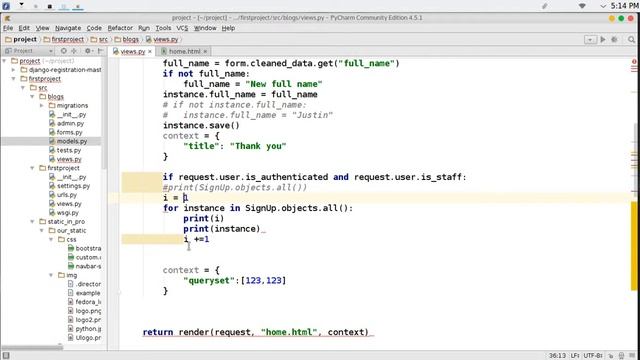Image resolution: width=640 pixels, height=360 pixels.
Task: Click the 36:13 cursor position indicator
Action: tap(557, 356)
